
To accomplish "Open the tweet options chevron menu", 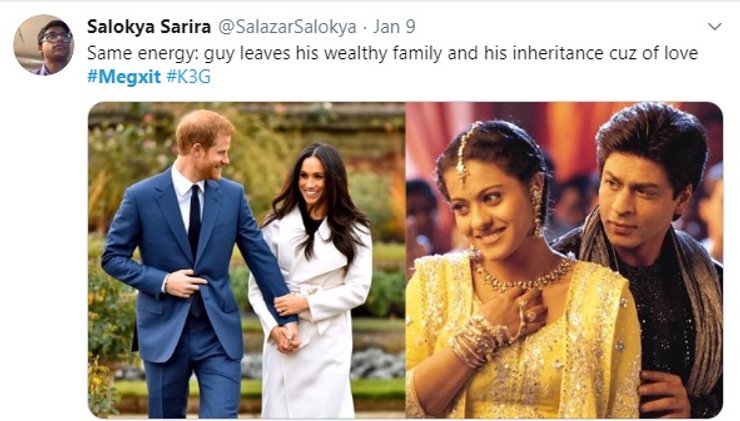I will click(714, 26).
